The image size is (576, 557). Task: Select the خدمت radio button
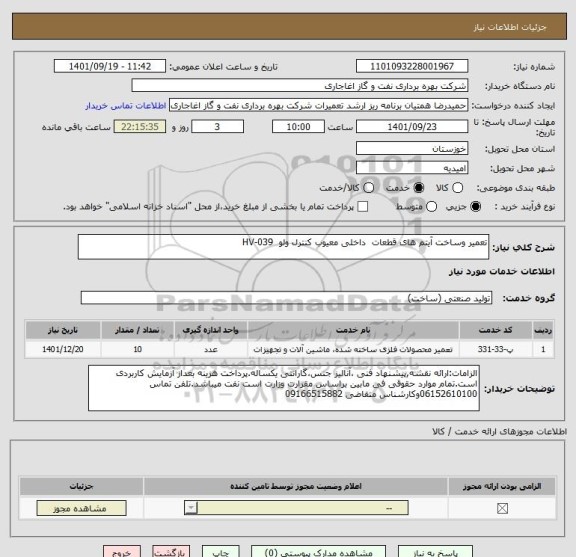pyautogui.click(x=418, y=188)
